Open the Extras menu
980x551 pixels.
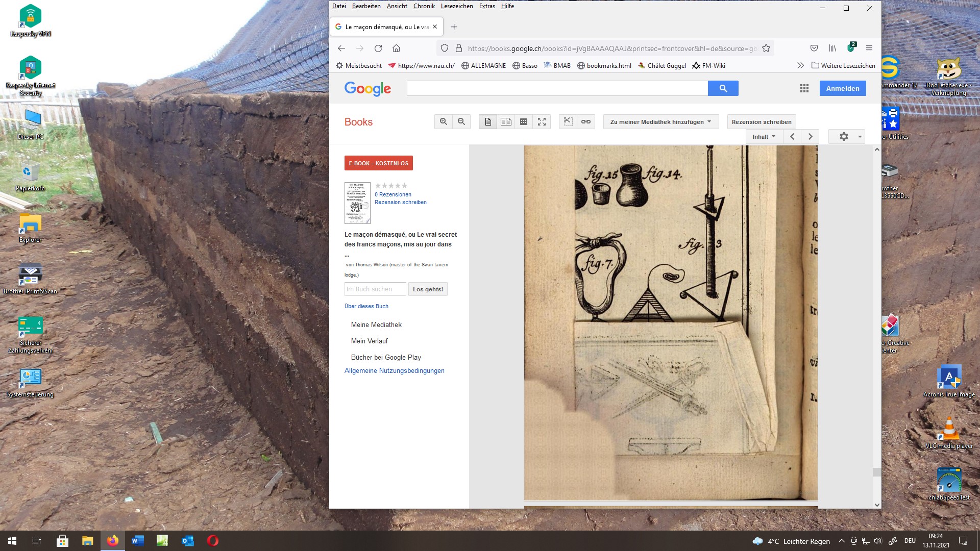(x=487, y=6)
